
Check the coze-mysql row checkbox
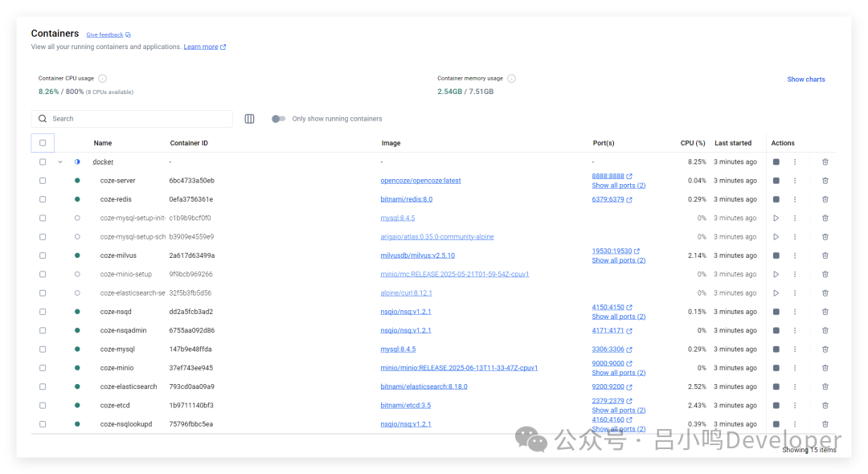click(43, 349)
